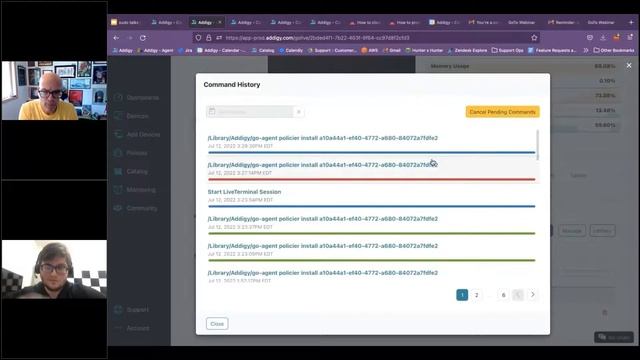This screenshot has width=640, height=360.
Task: Open the chat widget at bottom right
Action: 613,337
